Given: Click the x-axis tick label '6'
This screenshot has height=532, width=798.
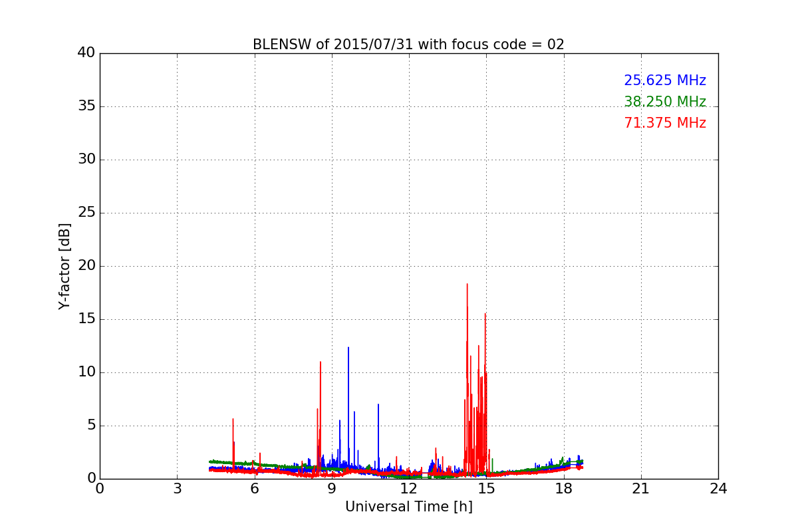Looking at the screenshot, I should (255, 489).
